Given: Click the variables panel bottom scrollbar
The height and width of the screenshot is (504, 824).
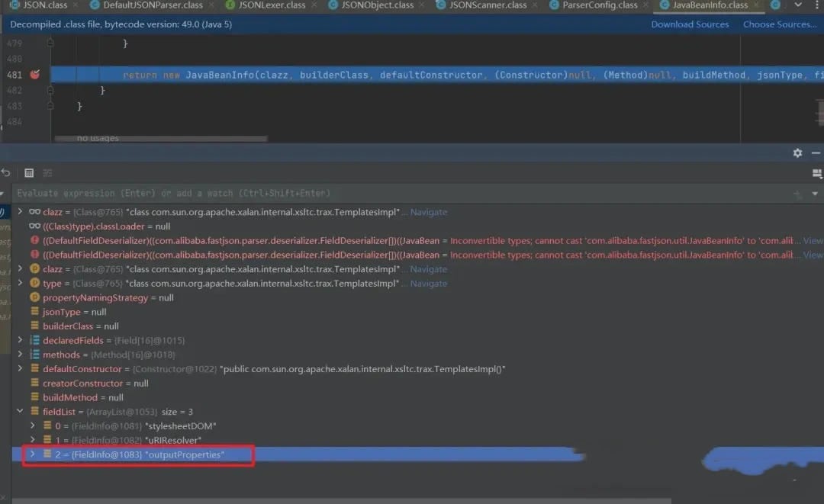Looking at the screenshot, I should (x=342, y=501).
